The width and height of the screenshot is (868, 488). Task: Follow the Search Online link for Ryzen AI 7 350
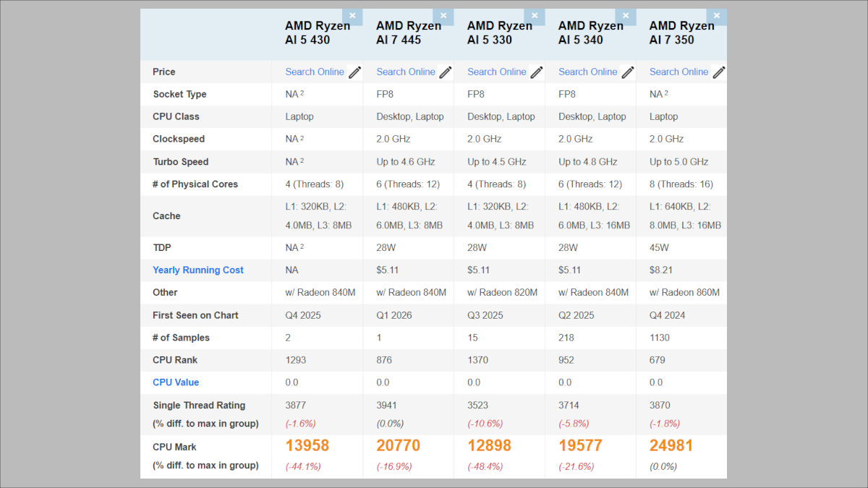[679, 72]
